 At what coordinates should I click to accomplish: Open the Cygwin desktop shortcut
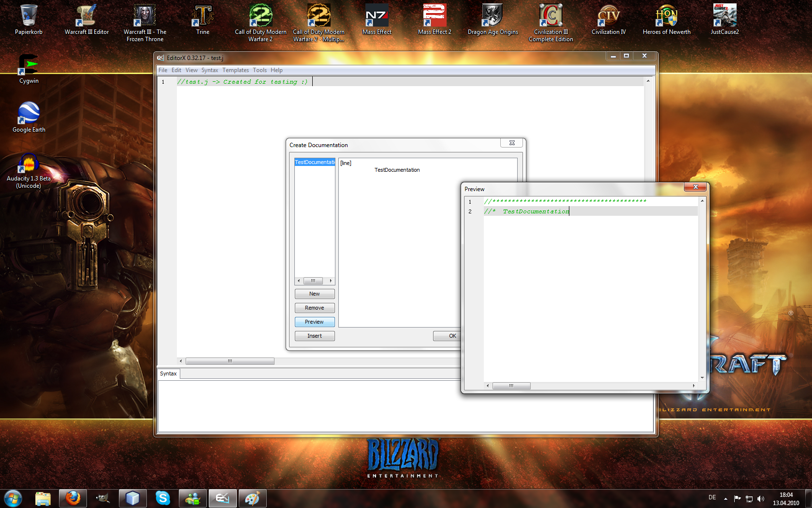point(29,69)
